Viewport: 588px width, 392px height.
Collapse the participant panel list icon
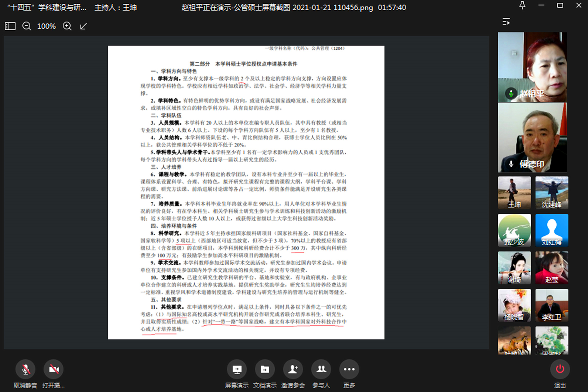506,22
